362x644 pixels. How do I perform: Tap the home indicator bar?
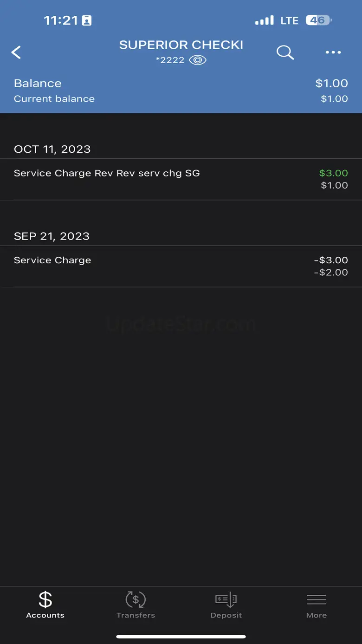coord(181,637)
